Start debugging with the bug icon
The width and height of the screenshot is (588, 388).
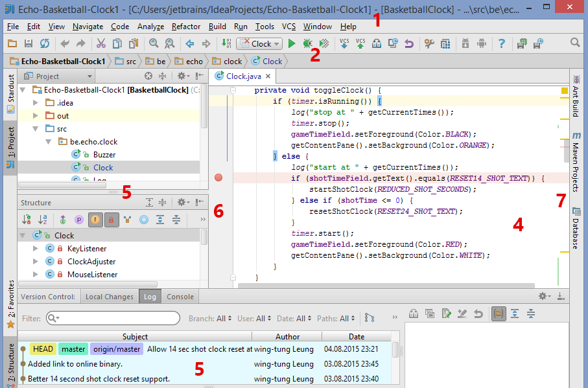tap(308, 43)
